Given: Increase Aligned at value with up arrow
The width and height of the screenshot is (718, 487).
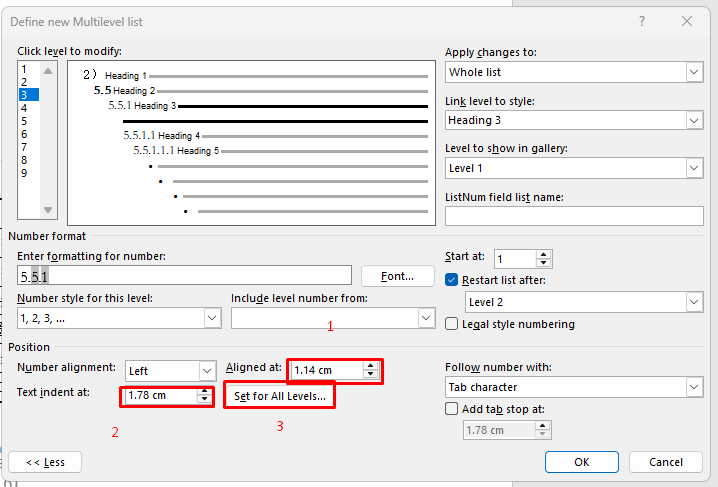Looking at the screenshot, I should tap(371, 366).
